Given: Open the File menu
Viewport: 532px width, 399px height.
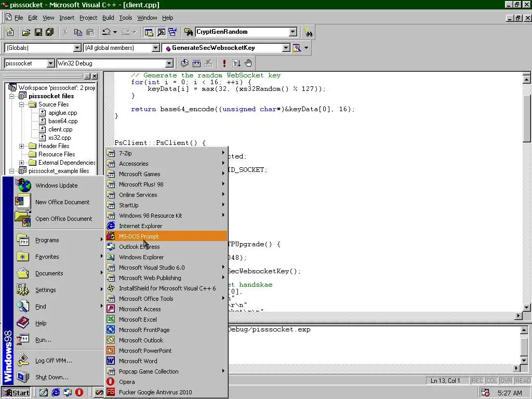Looking at the screenshot, I should point(19,18).
